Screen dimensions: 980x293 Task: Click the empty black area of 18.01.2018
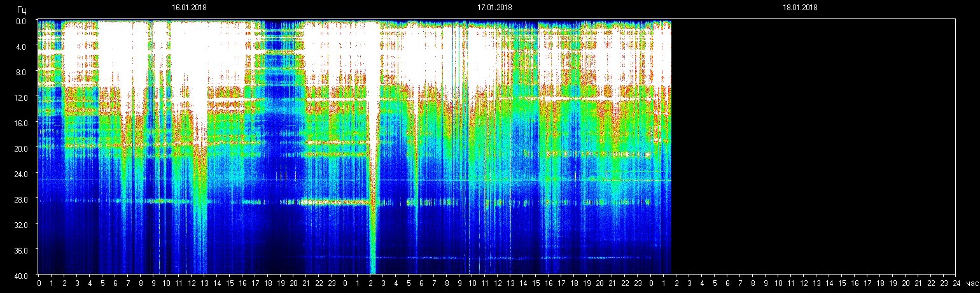815,146
